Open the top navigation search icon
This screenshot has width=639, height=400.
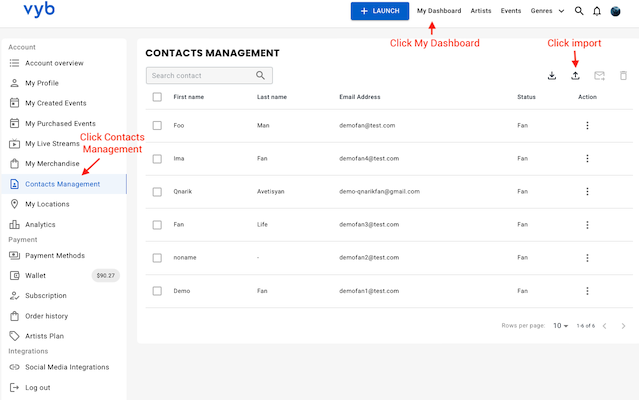tap(579, 11)
